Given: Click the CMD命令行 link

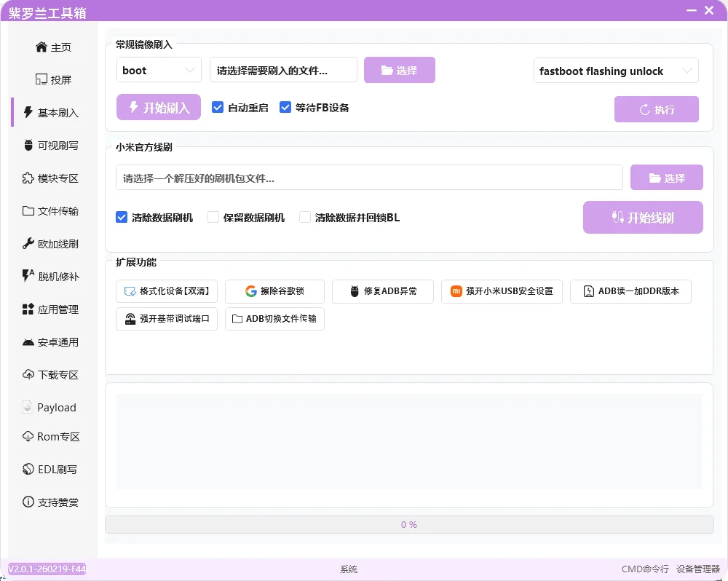Looking at the screenshot, I should tap(645, 569).
